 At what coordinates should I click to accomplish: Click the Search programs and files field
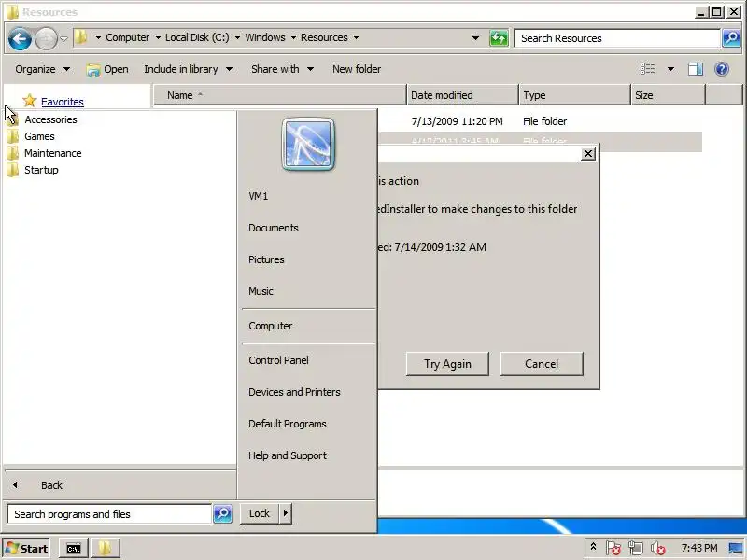pyautogui.click(x=109, y=514)
